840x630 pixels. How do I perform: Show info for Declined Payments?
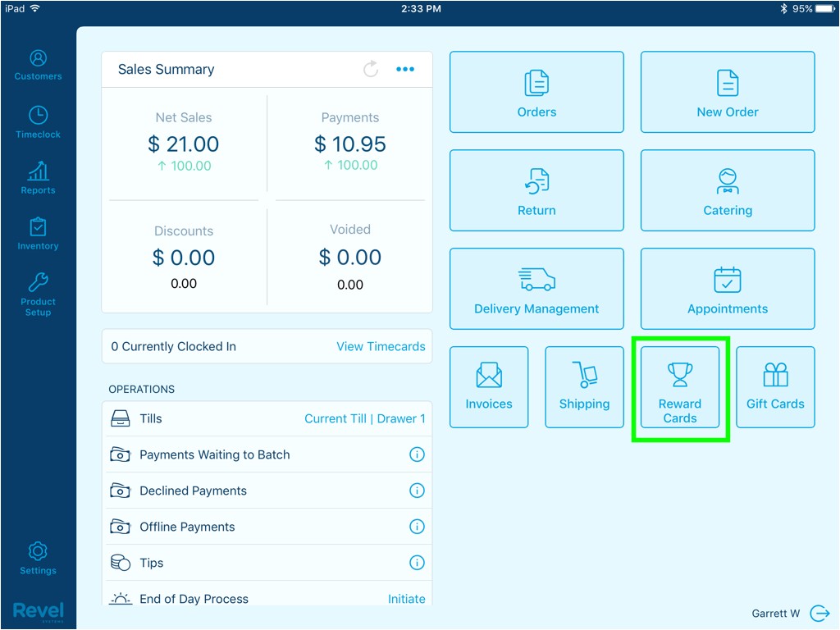click(x=417, y=491)
